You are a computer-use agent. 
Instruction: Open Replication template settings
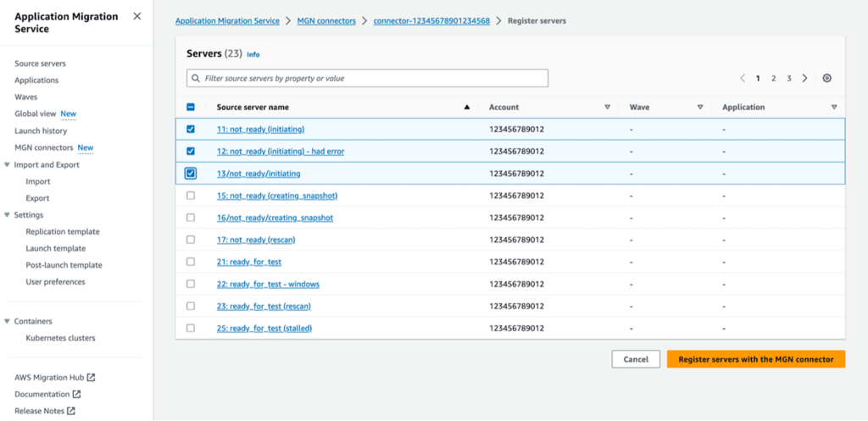[x=63, y=232]
